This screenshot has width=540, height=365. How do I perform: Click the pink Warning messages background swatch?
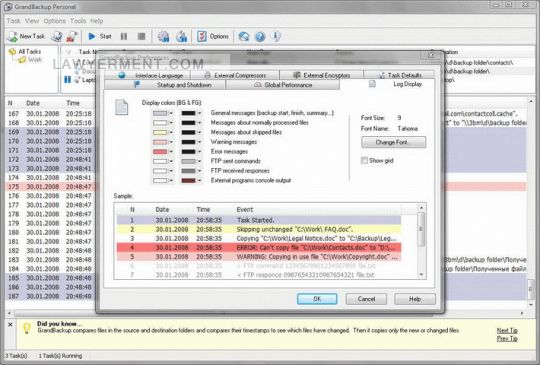pos(160,142)
